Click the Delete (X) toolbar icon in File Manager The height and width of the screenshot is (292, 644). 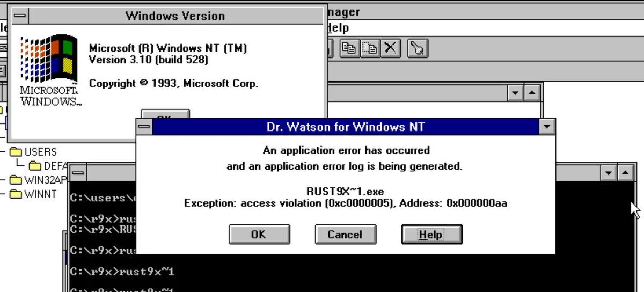click(x=391, y=48)
